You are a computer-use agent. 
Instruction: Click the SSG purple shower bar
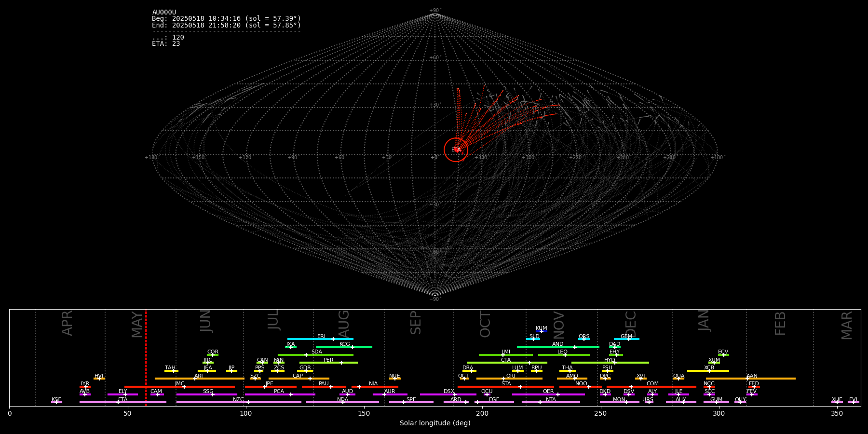pyautogui.click(x=207, y=394)
